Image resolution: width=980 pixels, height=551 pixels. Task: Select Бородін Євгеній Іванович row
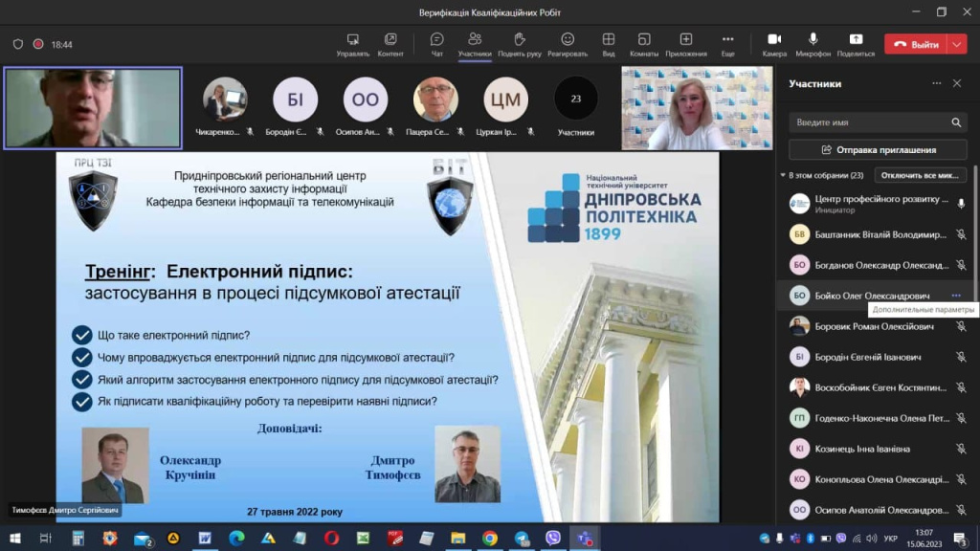877,357
